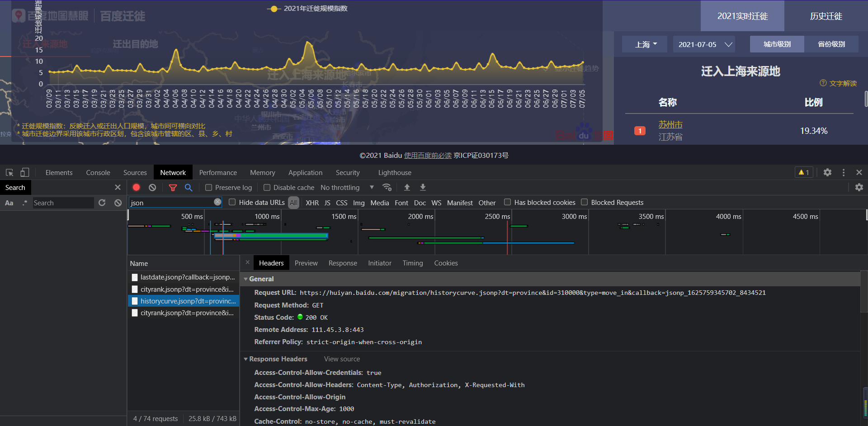Open the request Preview tab
This screenshot has width=868, height=426.
306,263
